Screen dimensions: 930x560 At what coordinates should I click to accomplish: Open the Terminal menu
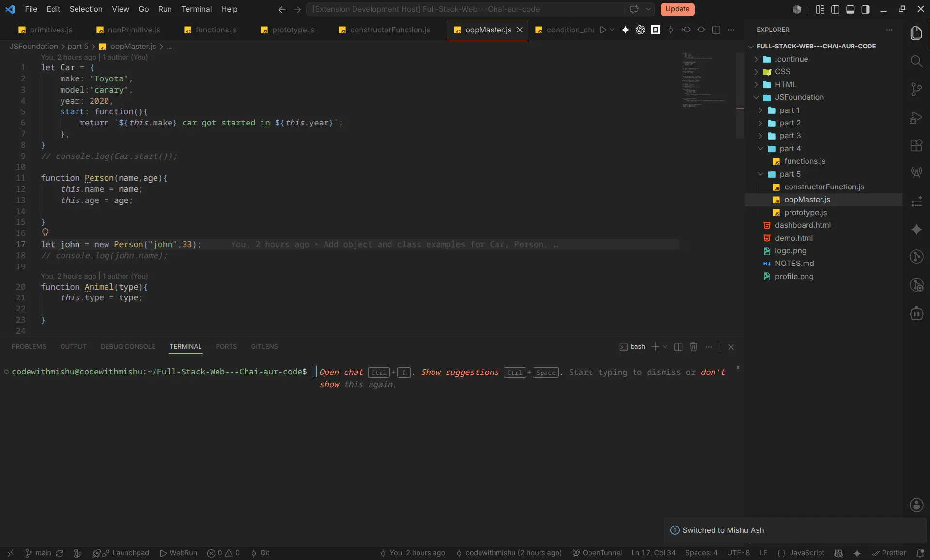click(196, 9)
